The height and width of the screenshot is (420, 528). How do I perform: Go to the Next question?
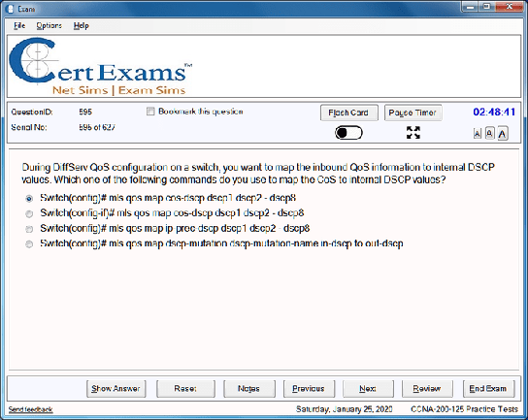click(x=368, y=389)
